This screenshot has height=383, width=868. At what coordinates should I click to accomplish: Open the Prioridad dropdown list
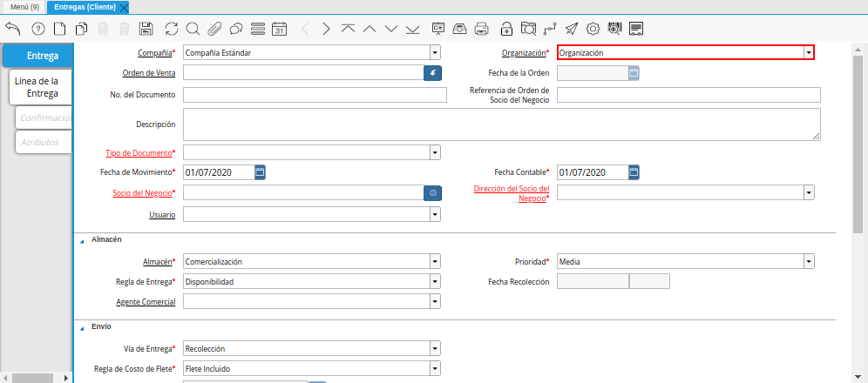coord(809,261)
